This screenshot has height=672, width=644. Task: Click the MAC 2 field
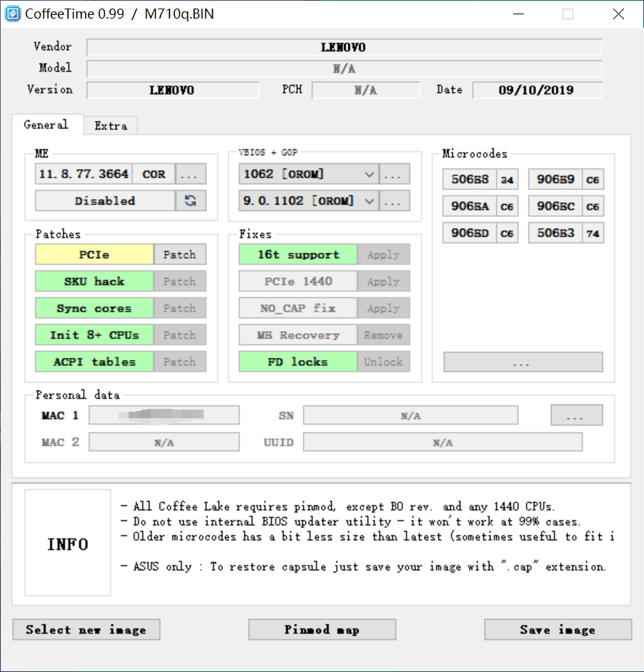(164, 442)
